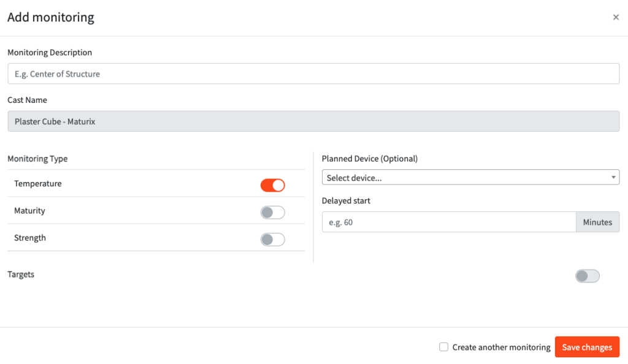The height and width of the screenshot is (364, 628).
Task: Turn on the Strength monitoring toggle
Action: [x=273, y=239]
